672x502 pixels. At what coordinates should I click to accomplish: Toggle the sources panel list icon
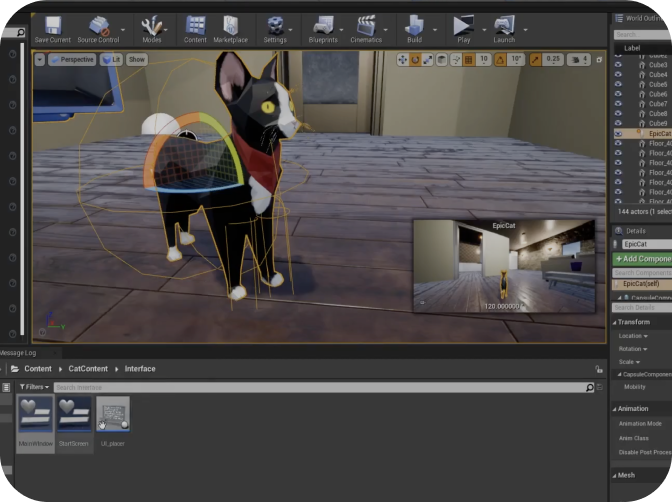click(6, 388)
